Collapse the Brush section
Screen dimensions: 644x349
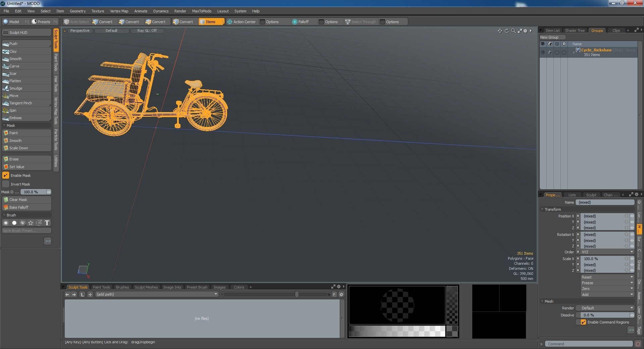click(4, 215)
